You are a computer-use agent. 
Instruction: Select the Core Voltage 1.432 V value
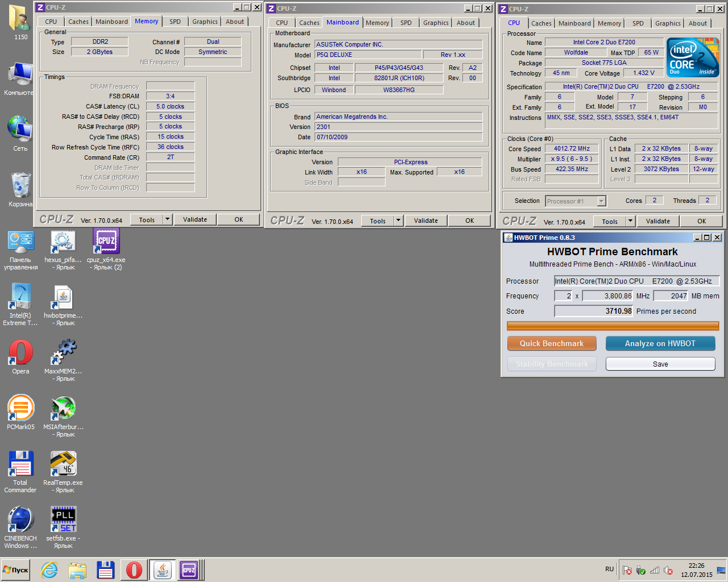644,73
